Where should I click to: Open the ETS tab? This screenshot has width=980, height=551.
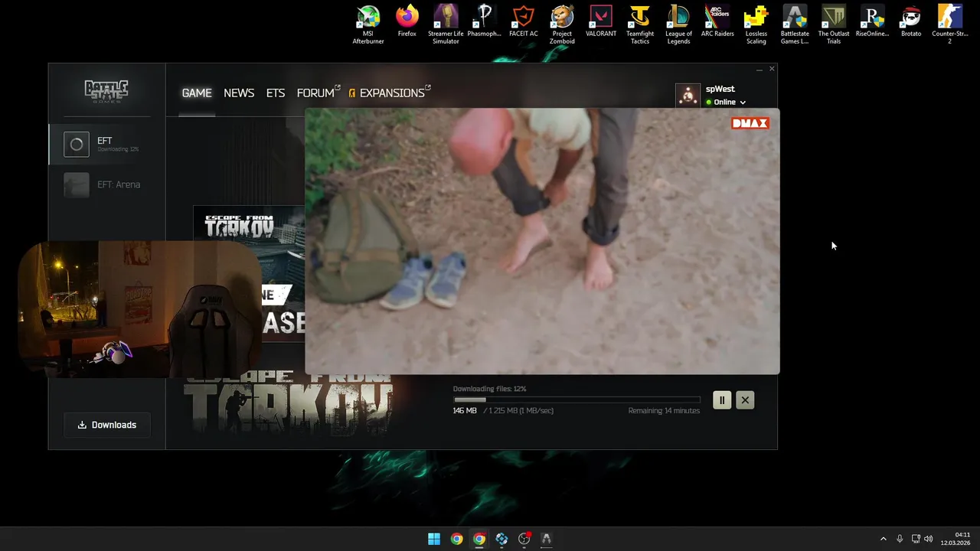276,93
